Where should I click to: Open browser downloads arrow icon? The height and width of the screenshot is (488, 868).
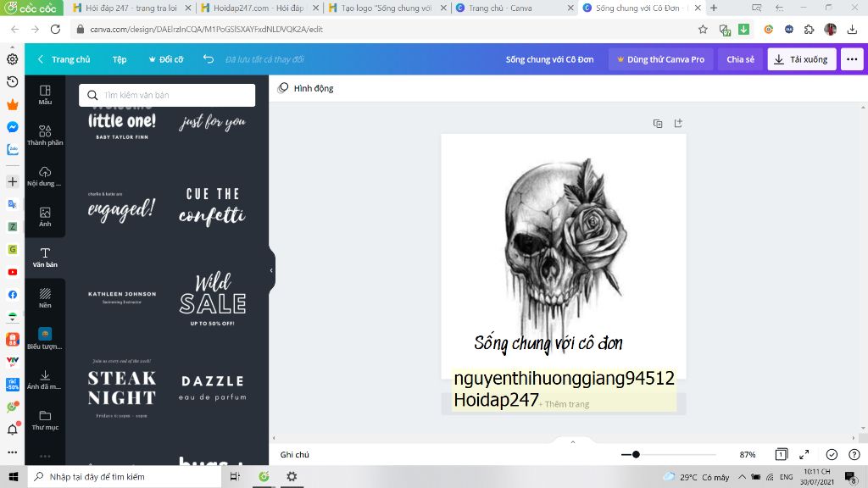pyautogui.click(x=852, y=30)
